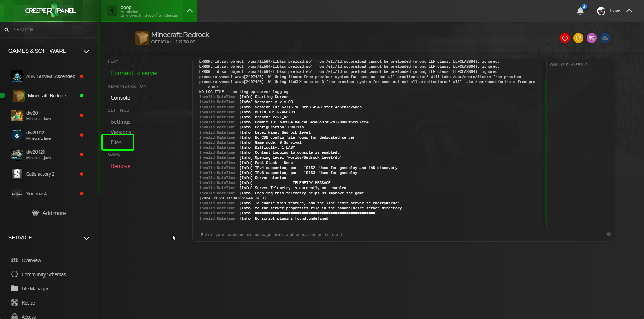Screen dimensions: 644x319
Task: Open Community Schemas link
Action: 44,274
